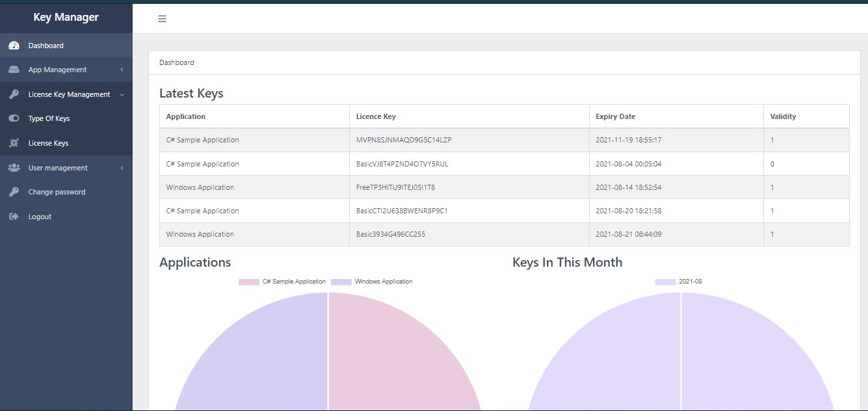Expand the App Management submenu chevron

[122, 70]
